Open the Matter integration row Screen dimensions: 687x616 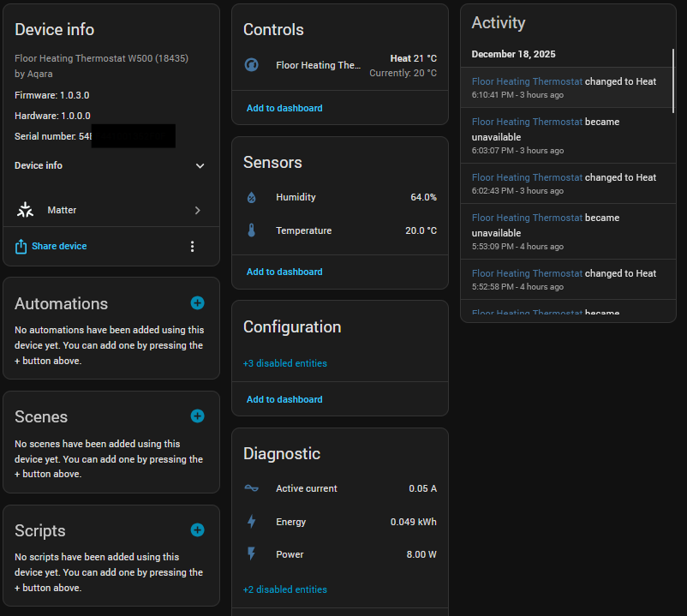[x=111, y=210]
